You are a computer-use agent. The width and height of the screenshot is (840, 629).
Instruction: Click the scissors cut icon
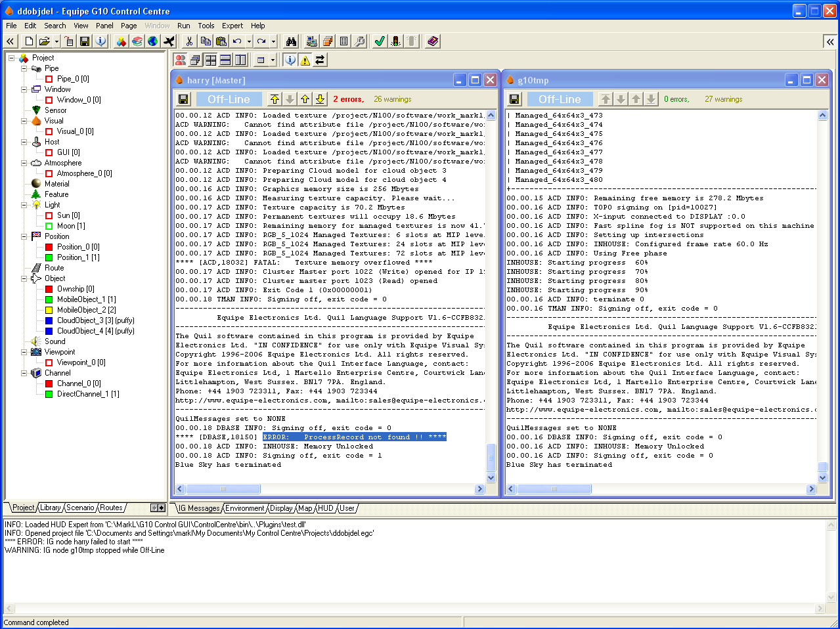[189, 41]
